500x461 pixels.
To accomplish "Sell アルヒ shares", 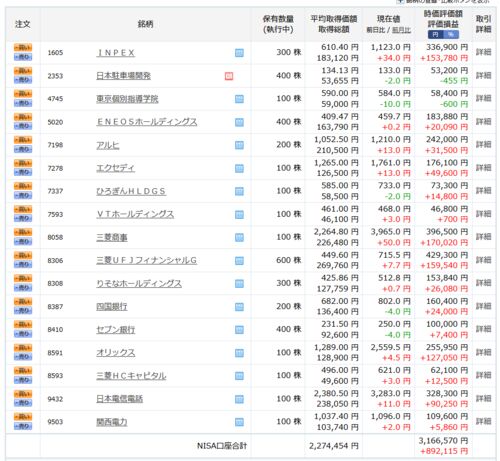I will pos(23,149).
